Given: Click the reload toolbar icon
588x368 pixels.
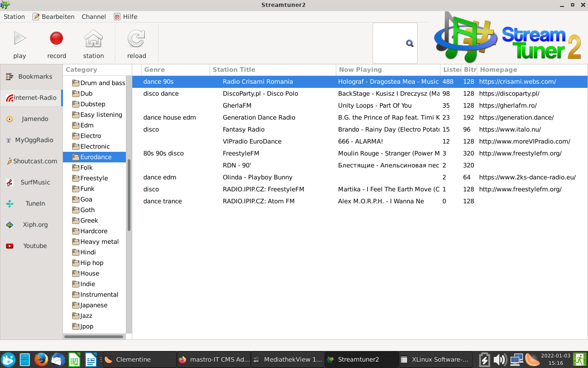Looking at the screenshot, I should pos(136,38).
